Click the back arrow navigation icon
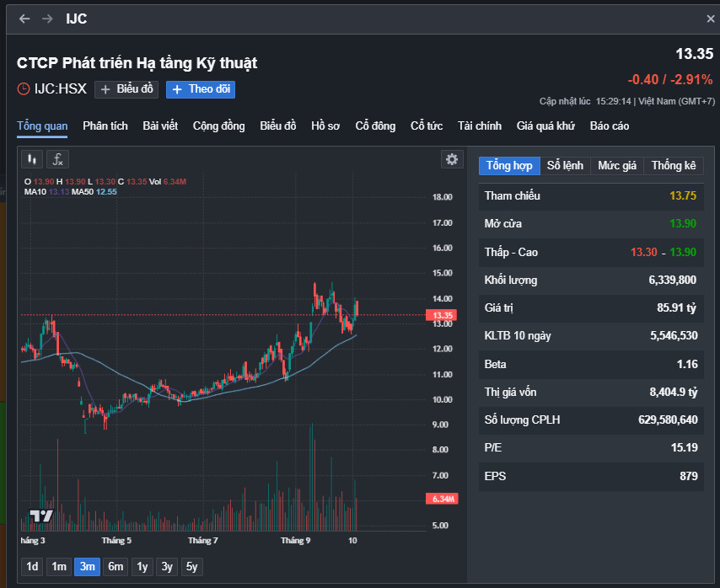The width and height of the screenshot is (720, 588). click(24, 19)
